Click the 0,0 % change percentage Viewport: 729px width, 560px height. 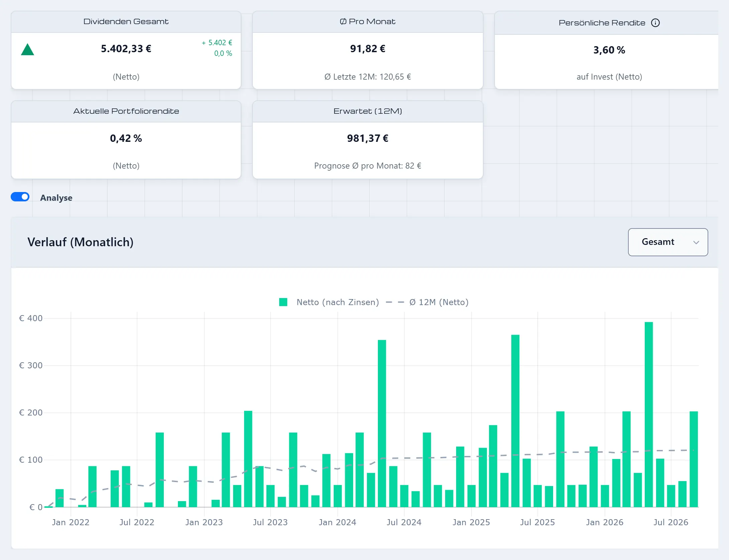coord(223,53)
